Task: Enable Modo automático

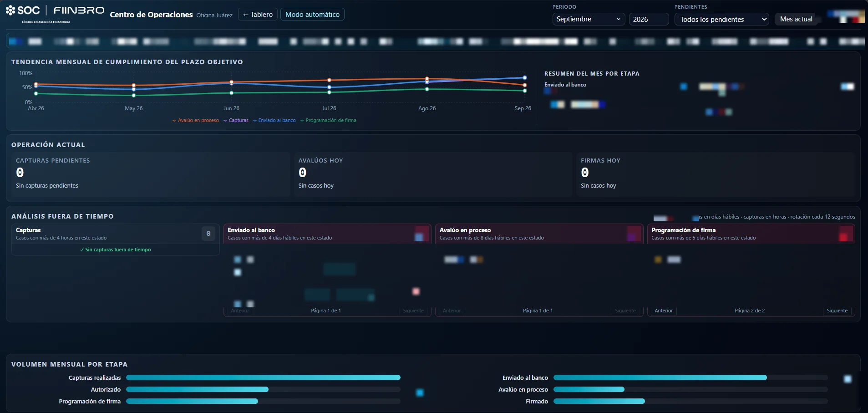Action: pos(312,14)
